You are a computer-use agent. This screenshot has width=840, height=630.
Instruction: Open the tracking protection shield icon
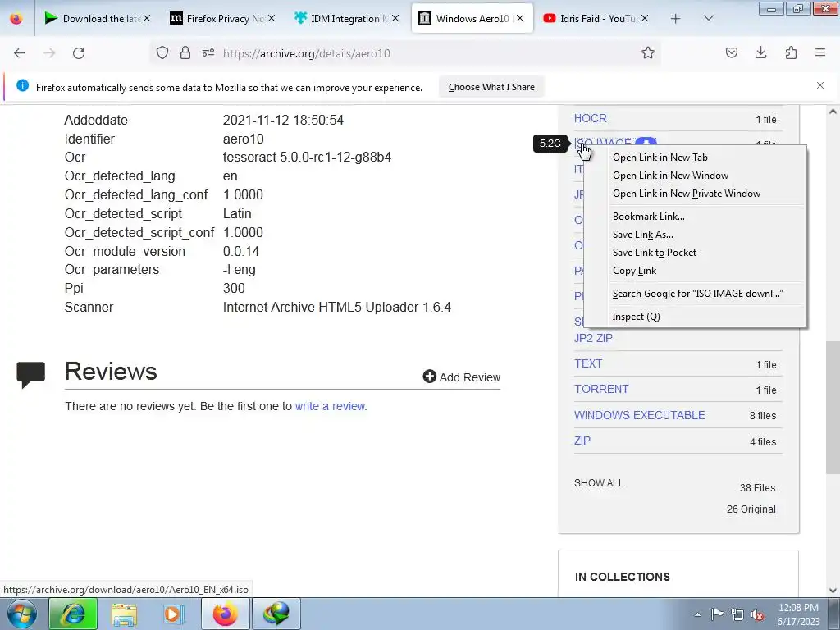coord(162,53)
